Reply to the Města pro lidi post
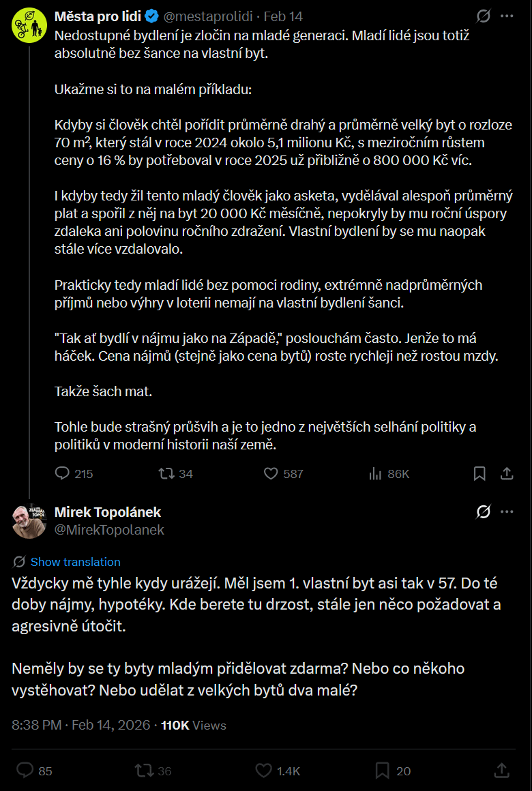The width and height of the screenshot is (532, 791). coord(62,473)
